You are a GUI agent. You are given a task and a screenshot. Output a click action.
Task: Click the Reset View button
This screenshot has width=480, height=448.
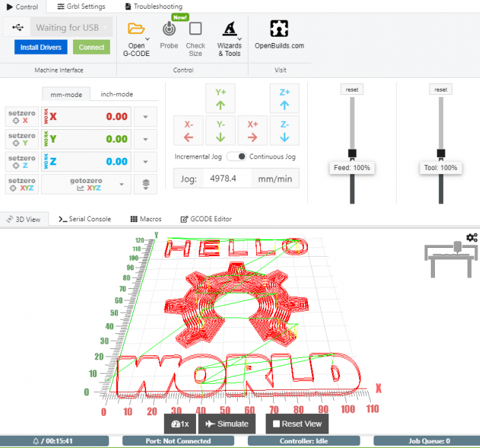[297, 424]
